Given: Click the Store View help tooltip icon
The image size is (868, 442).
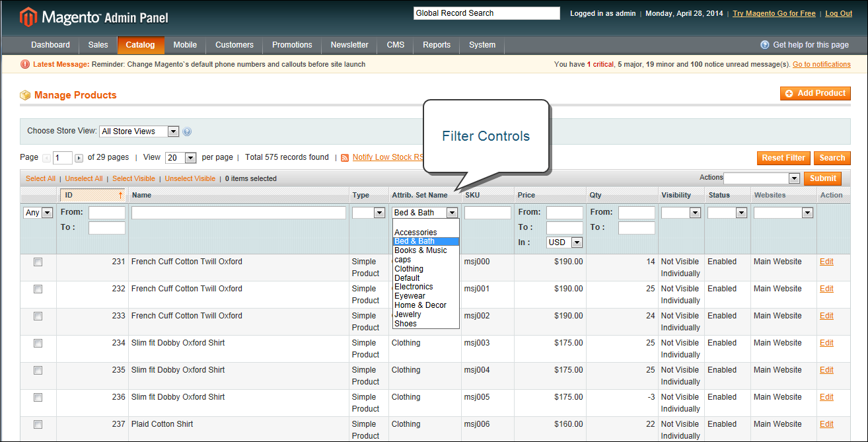Looking at the screenshot, I should (187, 131).
